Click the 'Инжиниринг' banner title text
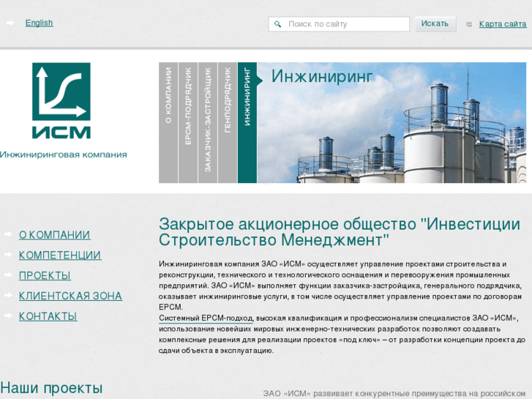 (322, 76)
